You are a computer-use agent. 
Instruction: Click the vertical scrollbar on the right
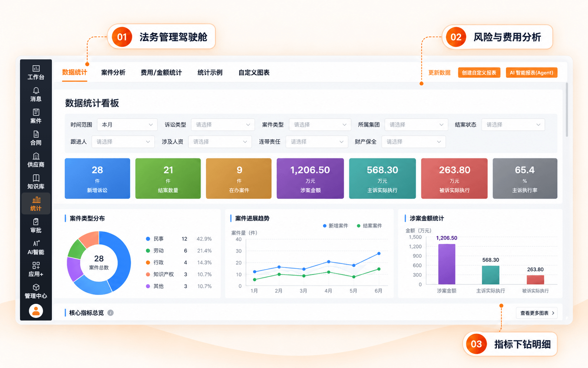(x=566, y=110)
